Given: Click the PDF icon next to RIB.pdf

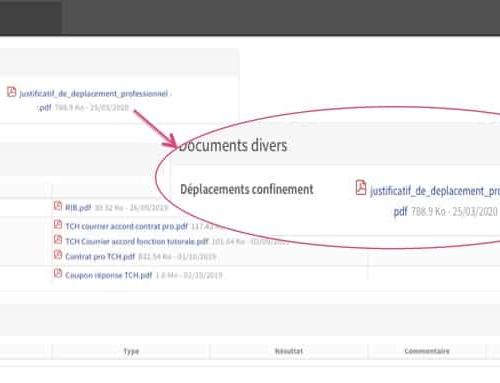Looking at the screenshot, I should 58,206.
